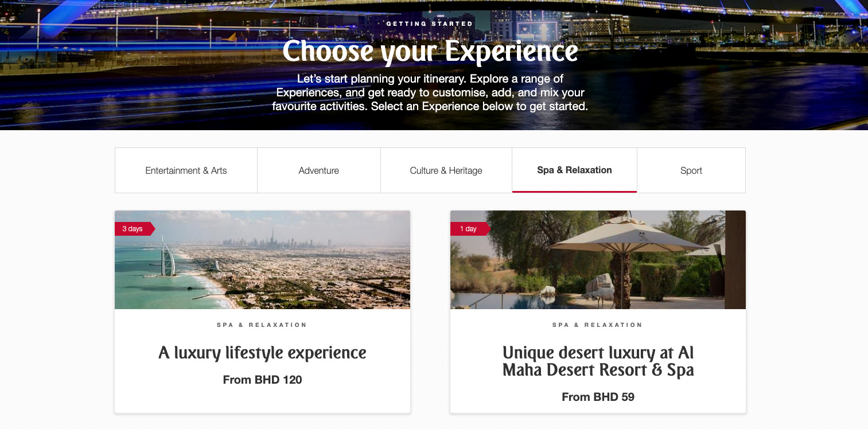Viewport: 868px width, 429px height.
Task: Click Spa & Relaxation label on luxury lifestyle card
Action: pyautogui.click(x=262, y=325)
